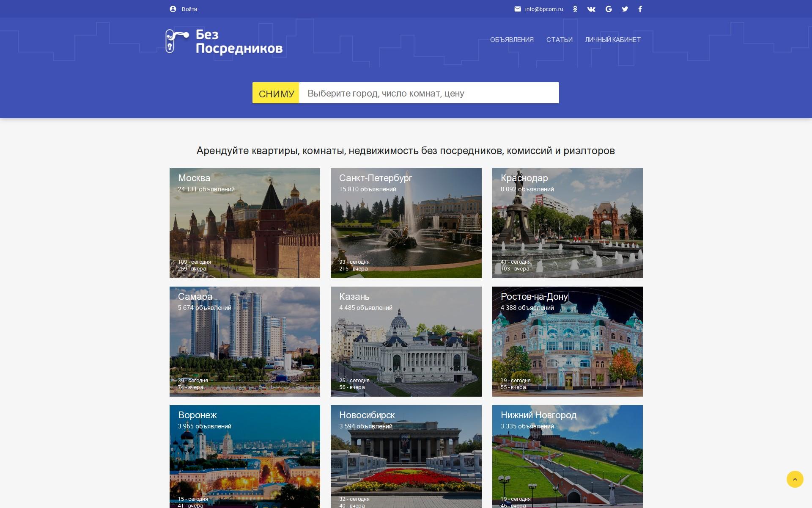Screen dimensions: 812x508
Task: Click the text 109 - сегодня
Action: 194,262
